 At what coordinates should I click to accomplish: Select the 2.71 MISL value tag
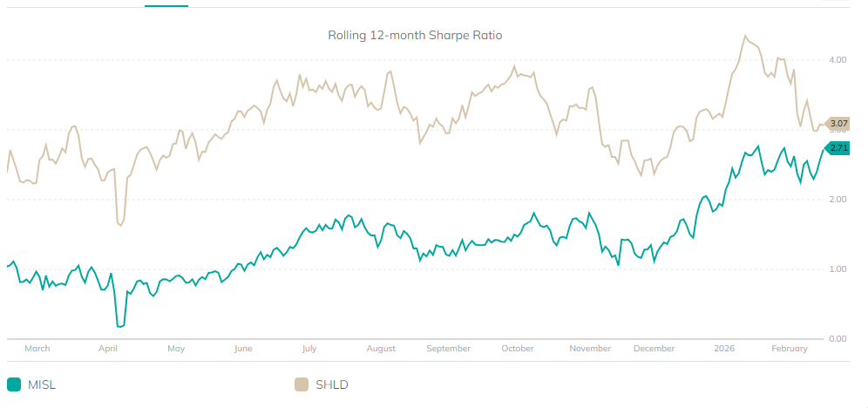(839, 148)
